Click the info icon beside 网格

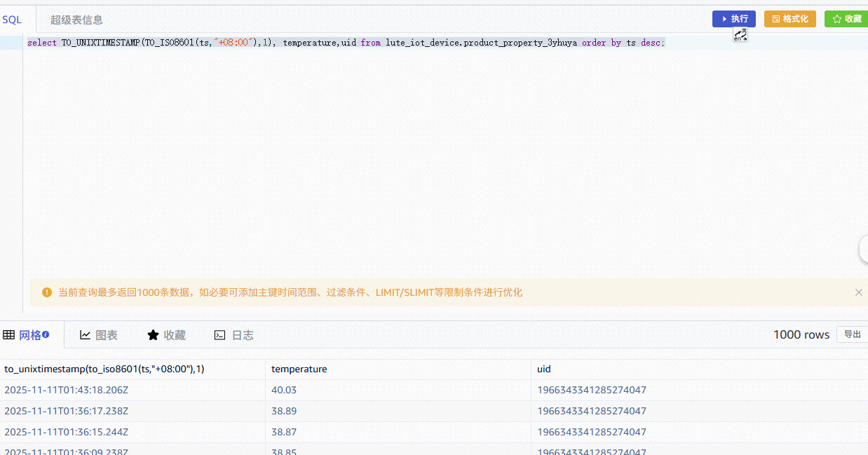coord(46,334)
